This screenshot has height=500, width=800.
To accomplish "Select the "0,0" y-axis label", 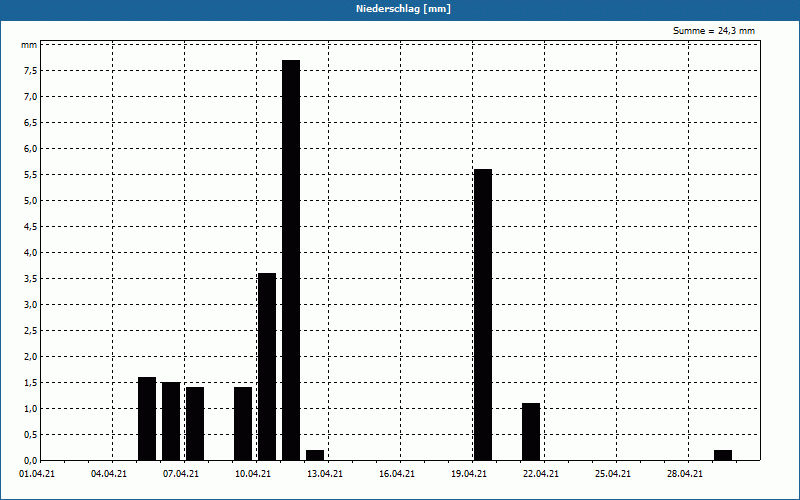I will click(x=31, y=461).
